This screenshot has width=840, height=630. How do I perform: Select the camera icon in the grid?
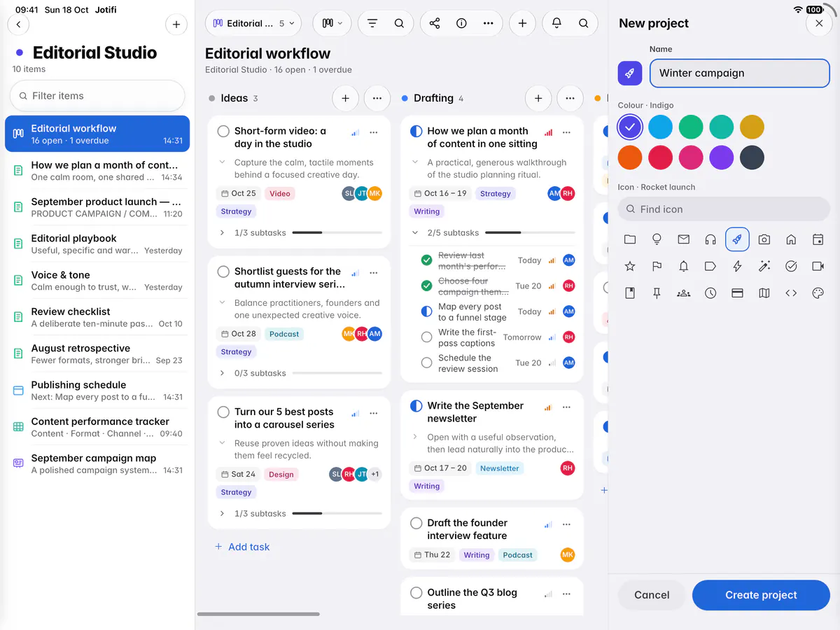(764, 239)
